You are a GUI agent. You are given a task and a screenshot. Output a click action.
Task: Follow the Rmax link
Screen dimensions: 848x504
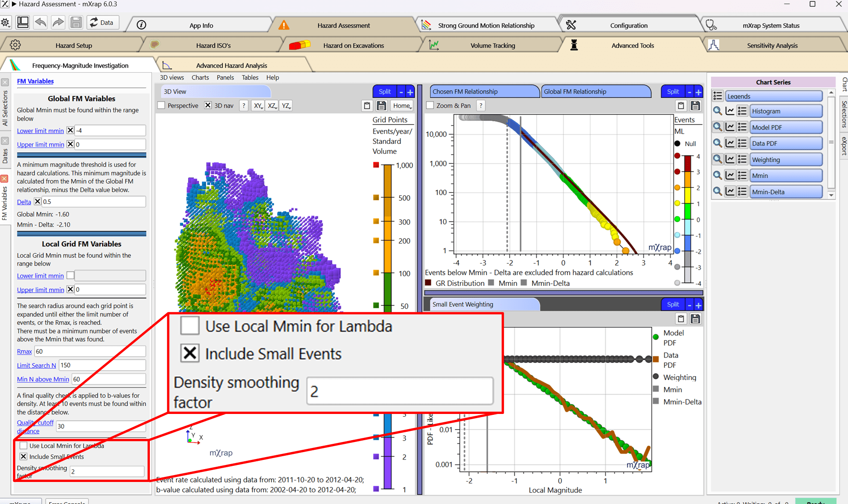pos(24,351)
